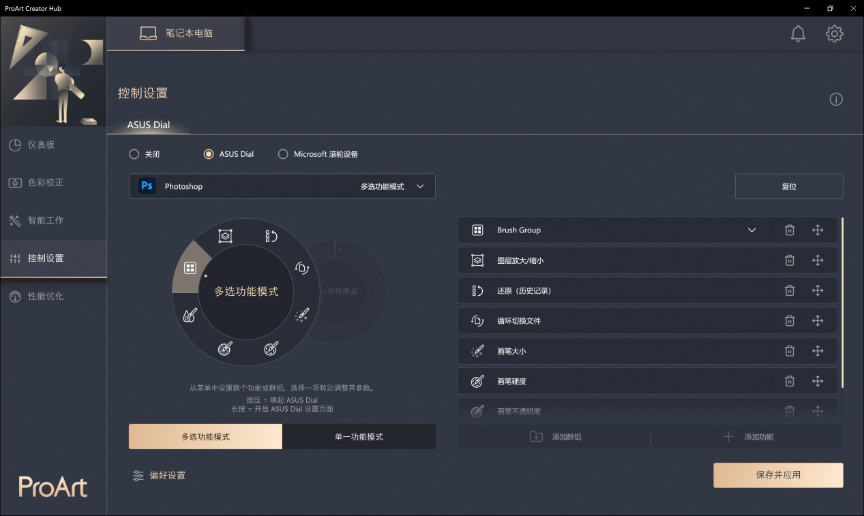Delete the Brush Group entry

tap(790, 230)
